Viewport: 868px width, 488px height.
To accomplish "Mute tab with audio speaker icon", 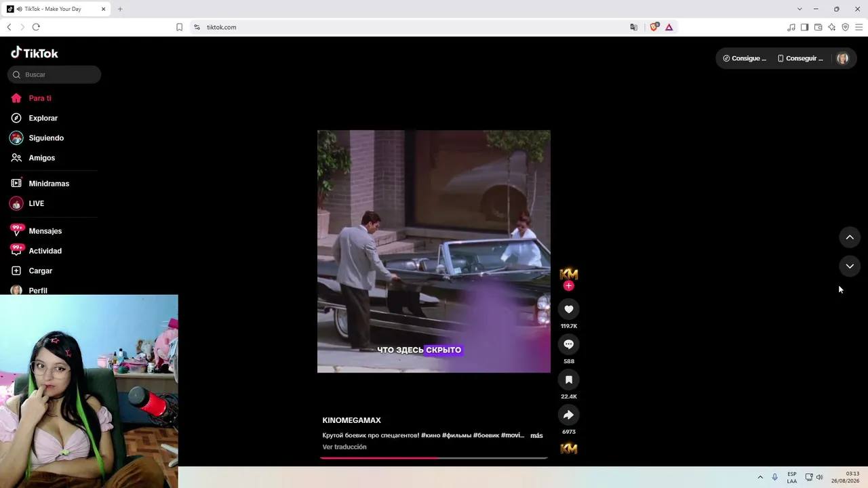I will 18,9.
